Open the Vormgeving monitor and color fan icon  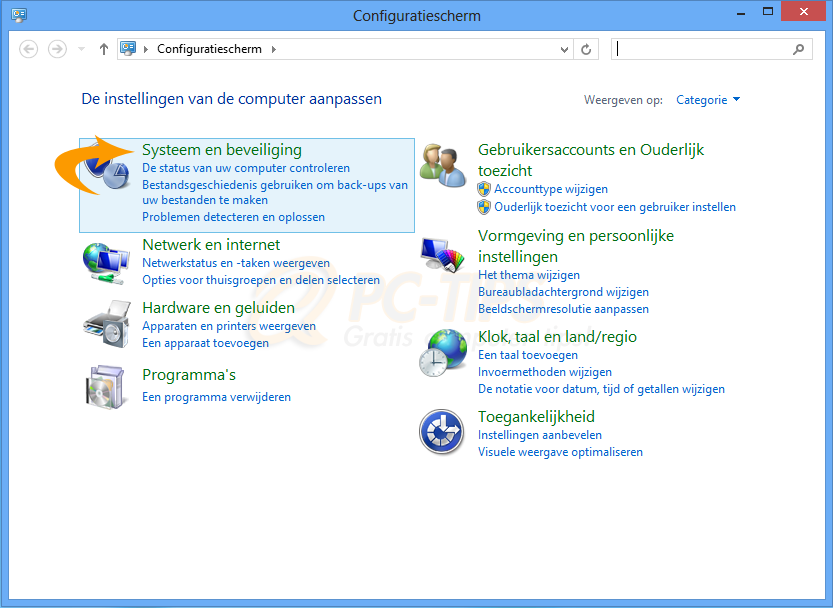coord(443,255)
